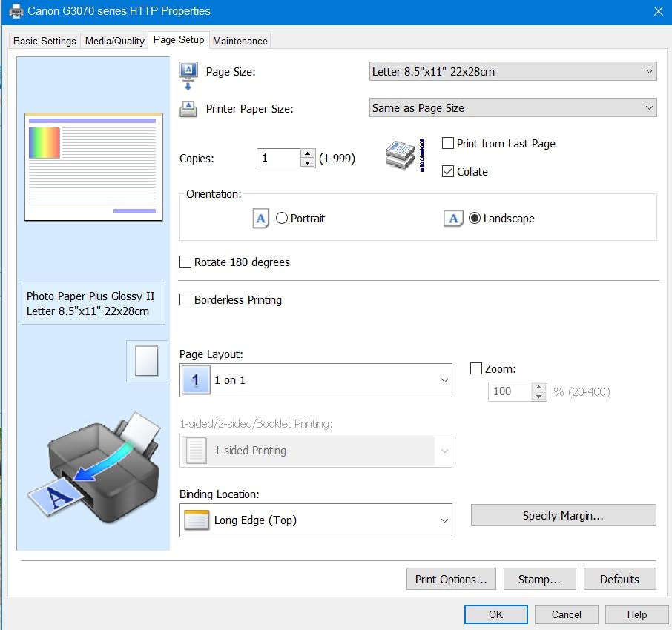Uncheck the Collate checkbox
This screenshot has height=630, width=672.
tap(448, 171)
